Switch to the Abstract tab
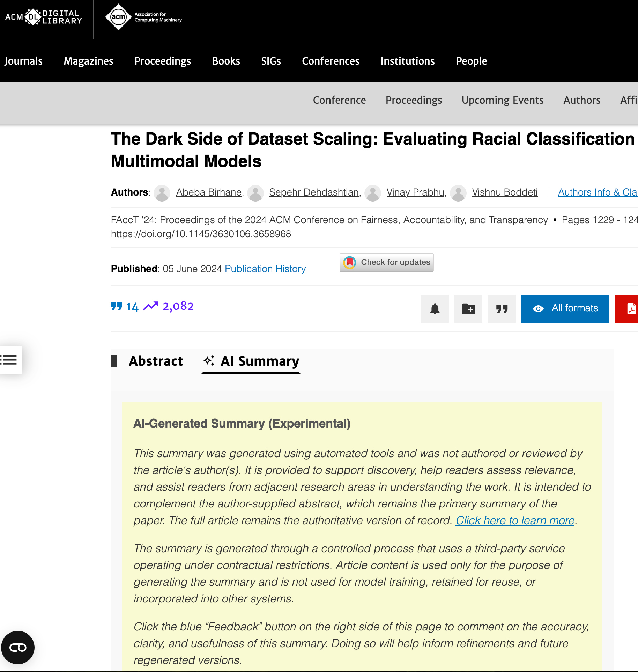This screenshot has width=638, height=672. tap(156, 361)
